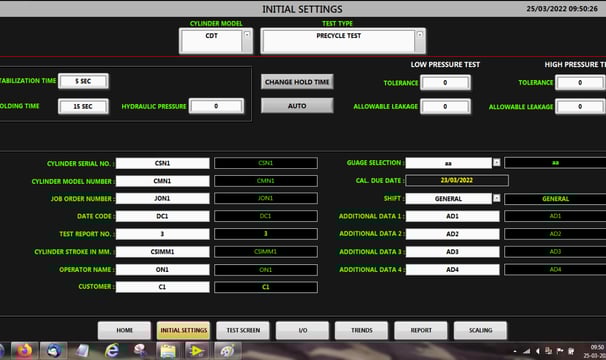This screenshot has height=360, width=606.
Task: Open the I/O page
Action: (x=303, y=331)
